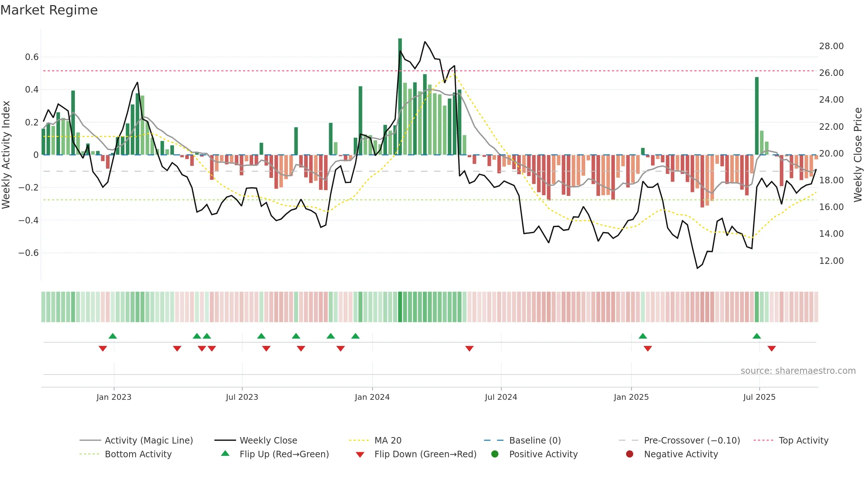Click the 0.6 activity axis tick

point(32,57)
